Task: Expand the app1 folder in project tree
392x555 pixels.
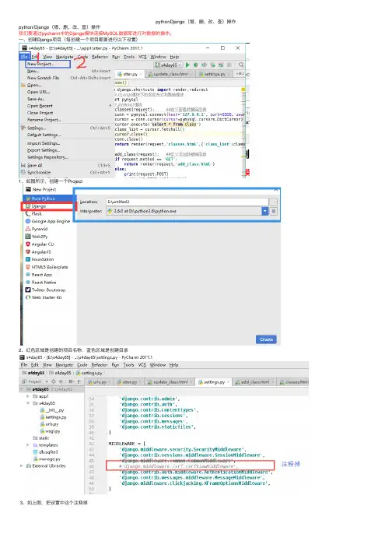Action: 28,396
